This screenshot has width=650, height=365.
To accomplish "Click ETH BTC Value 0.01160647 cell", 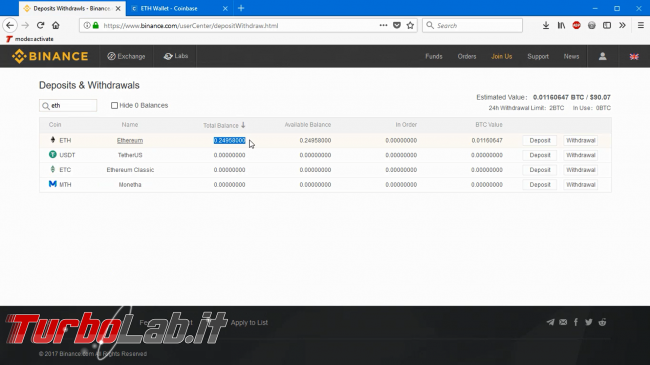I will click(x=487, y=141).
